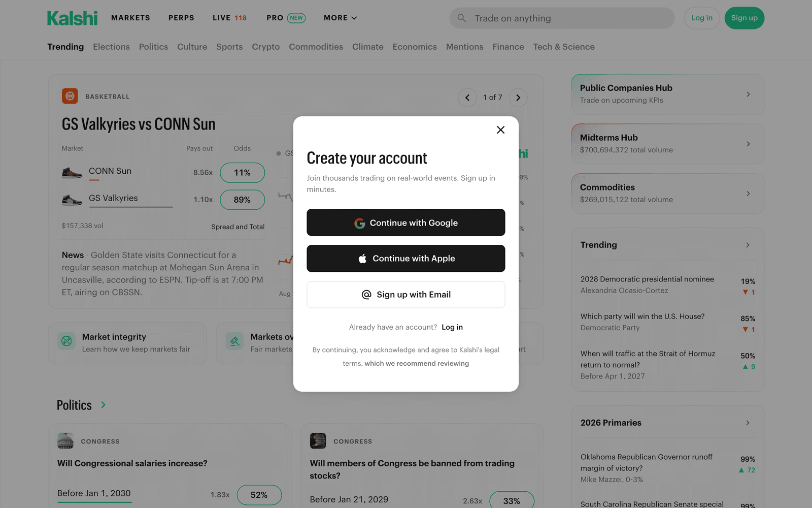This screenshot has width=812, height=508.
Task: Open Congress banned from trading stocks market
Action: (412, 469)
